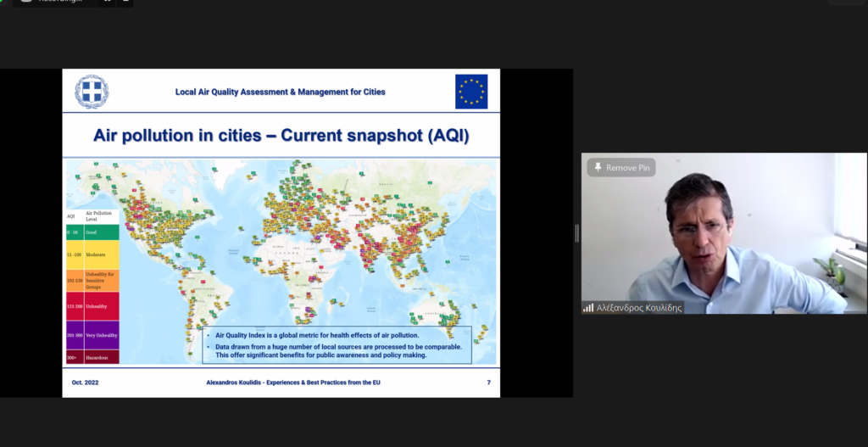Click the signal strength bars icon
This screenshot has width=868, height=447.
click(587, 308)
